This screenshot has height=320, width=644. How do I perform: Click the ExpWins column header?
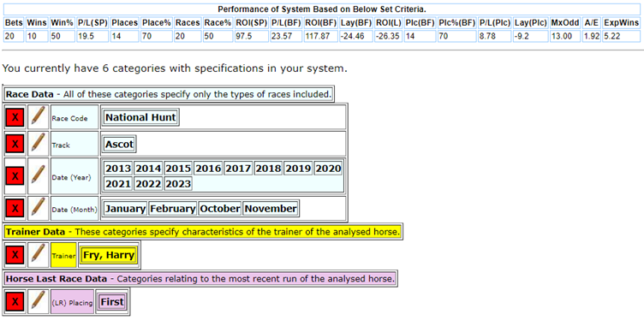(621, 22)
